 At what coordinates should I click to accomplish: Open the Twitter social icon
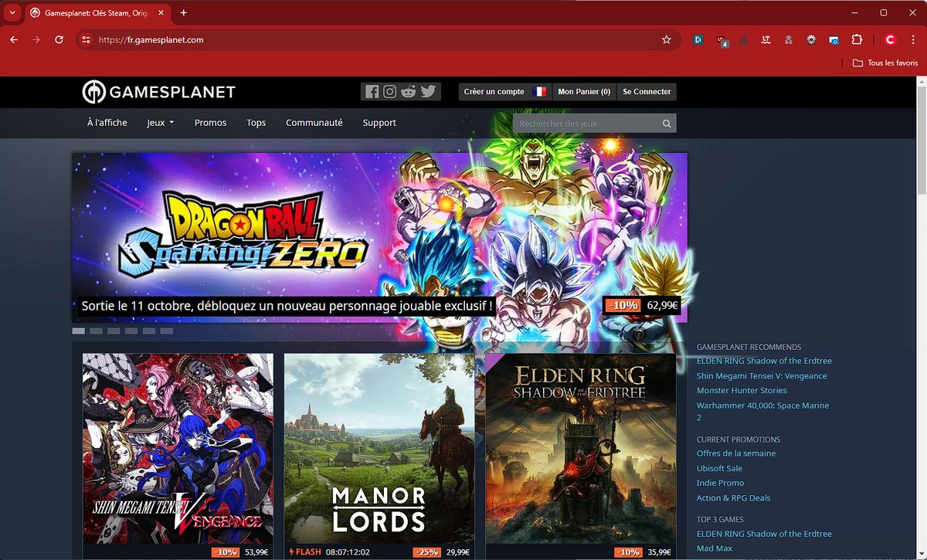pos(427,90)
